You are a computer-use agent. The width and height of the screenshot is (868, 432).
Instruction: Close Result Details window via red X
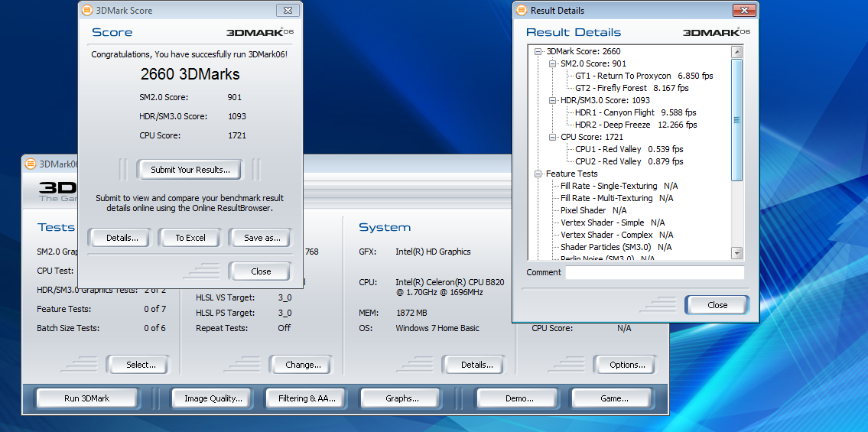coord(744,10)
